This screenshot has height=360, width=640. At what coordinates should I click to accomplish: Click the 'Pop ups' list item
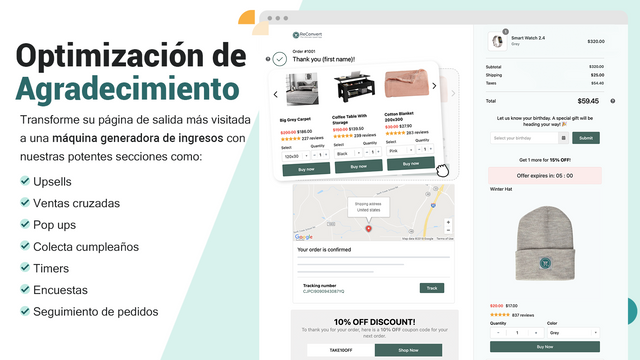pos(54,225)
